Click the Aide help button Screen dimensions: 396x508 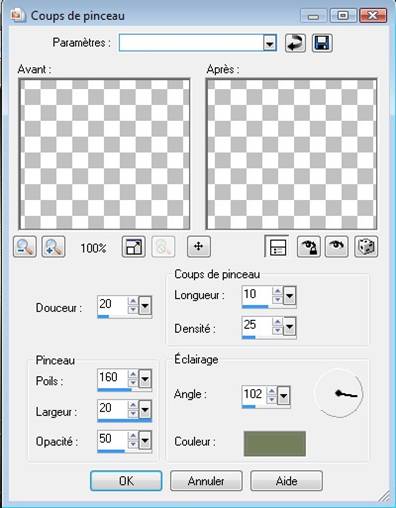286,481
